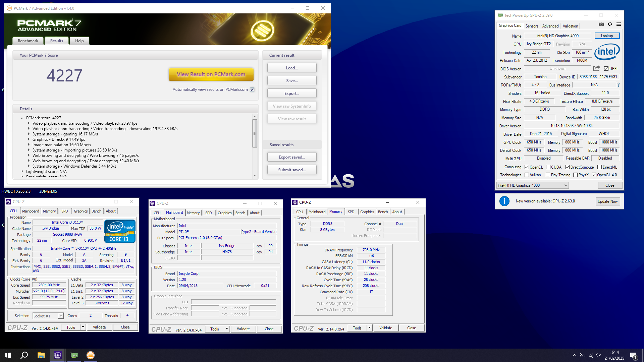Click Validate in CPU-Z Mainboard window

point(243,329)
